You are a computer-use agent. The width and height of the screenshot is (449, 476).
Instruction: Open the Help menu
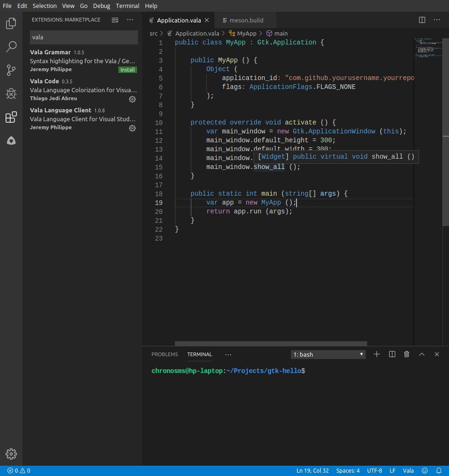(x=151, y=6)
